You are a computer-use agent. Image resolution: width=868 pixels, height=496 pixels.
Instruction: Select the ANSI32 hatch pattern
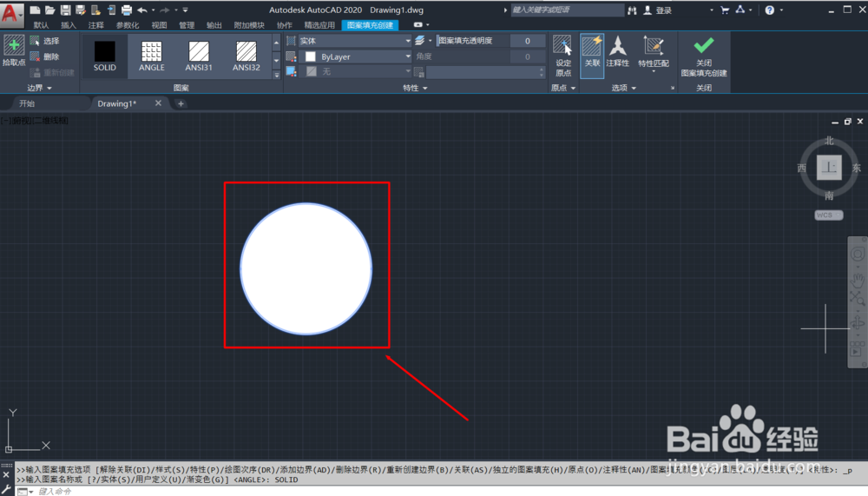(x=246, y=56)
